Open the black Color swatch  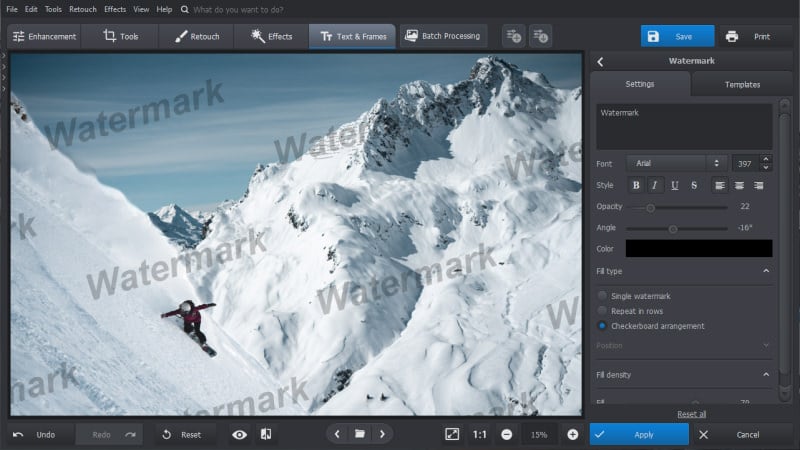click(699, 248)
